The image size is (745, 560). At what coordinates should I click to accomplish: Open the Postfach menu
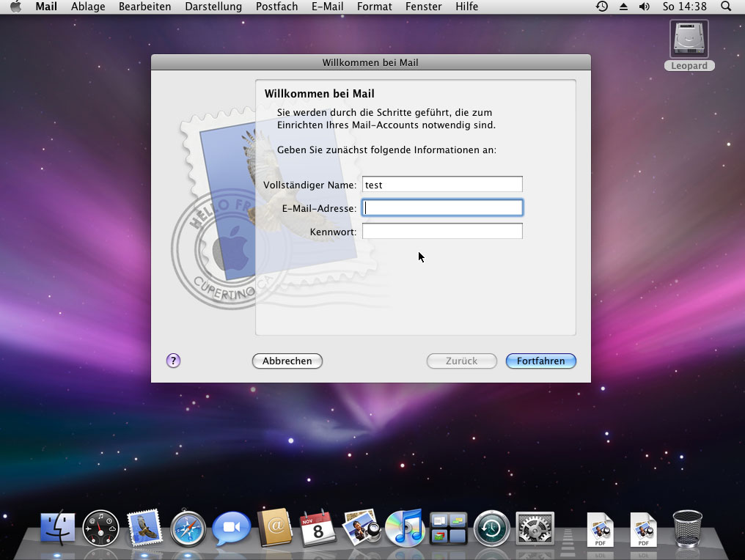(276, 7)
